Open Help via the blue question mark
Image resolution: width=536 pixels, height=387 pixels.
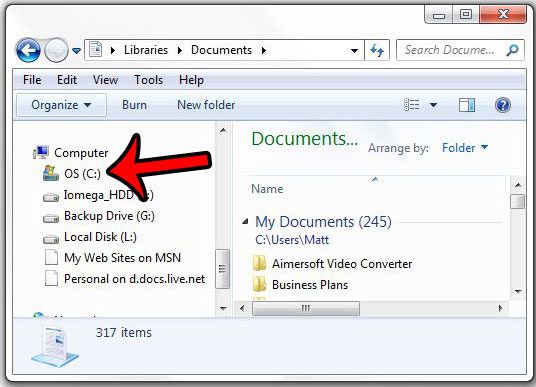tap(503, 105)
